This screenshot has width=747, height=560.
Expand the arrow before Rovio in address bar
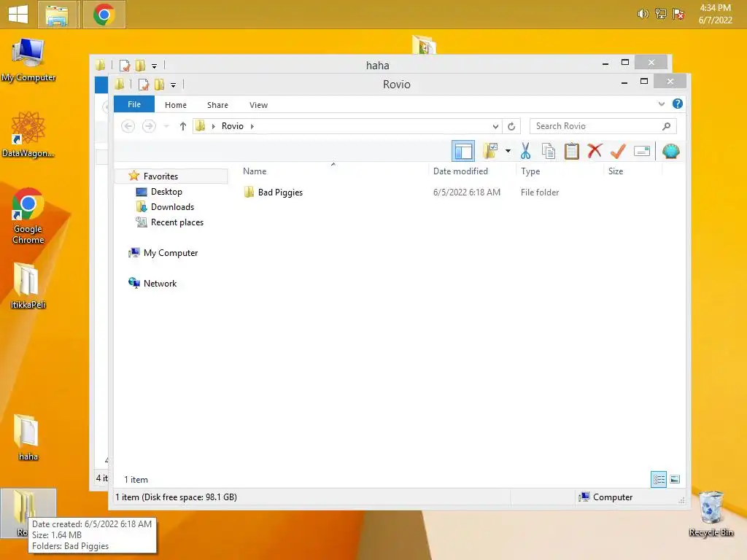214,126
